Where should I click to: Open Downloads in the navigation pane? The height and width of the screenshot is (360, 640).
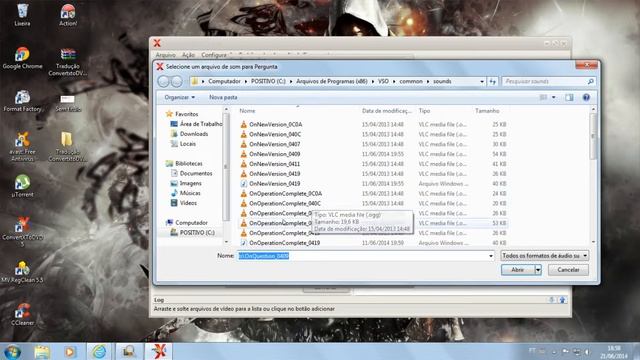tap(189, 134)
